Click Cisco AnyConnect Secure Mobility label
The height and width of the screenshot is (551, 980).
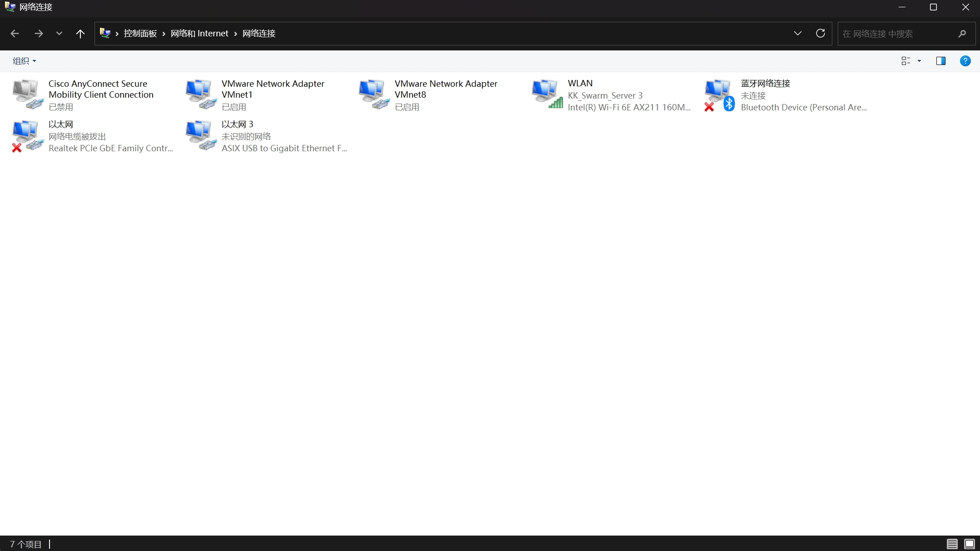(101, 89)
